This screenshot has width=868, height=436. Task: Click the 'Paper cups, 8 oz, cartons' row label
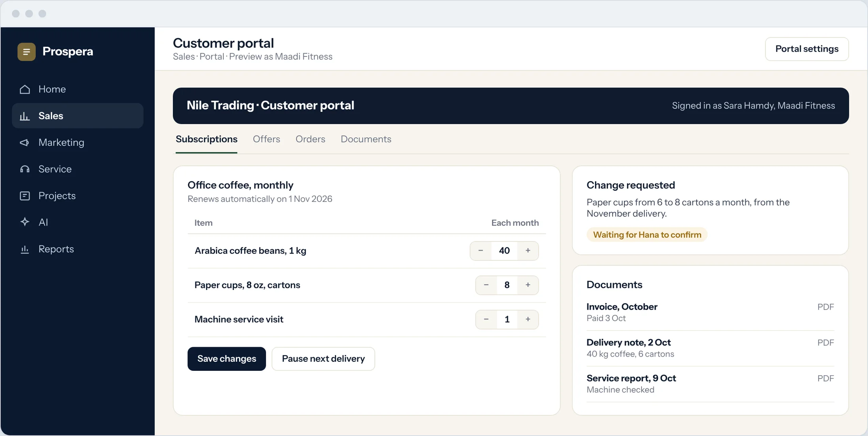[247, 285]
